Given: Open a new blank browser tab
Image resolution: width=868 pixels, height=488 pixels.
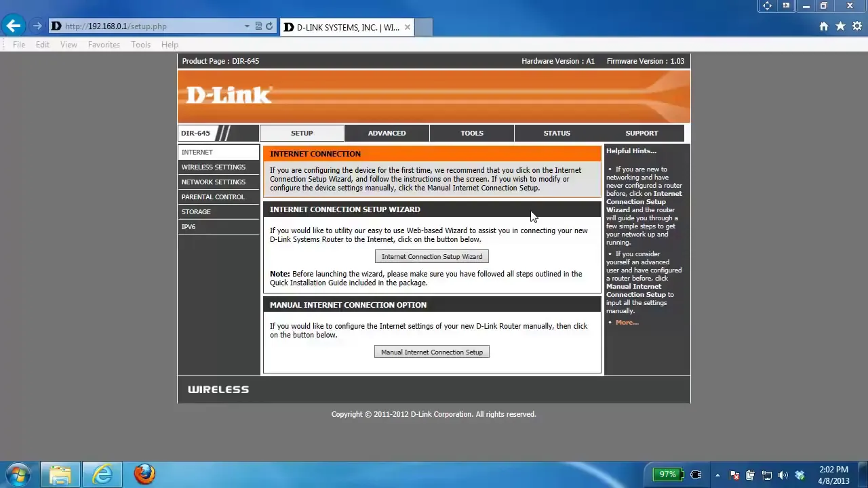Looking at the screenshot, I should point(423,27).
